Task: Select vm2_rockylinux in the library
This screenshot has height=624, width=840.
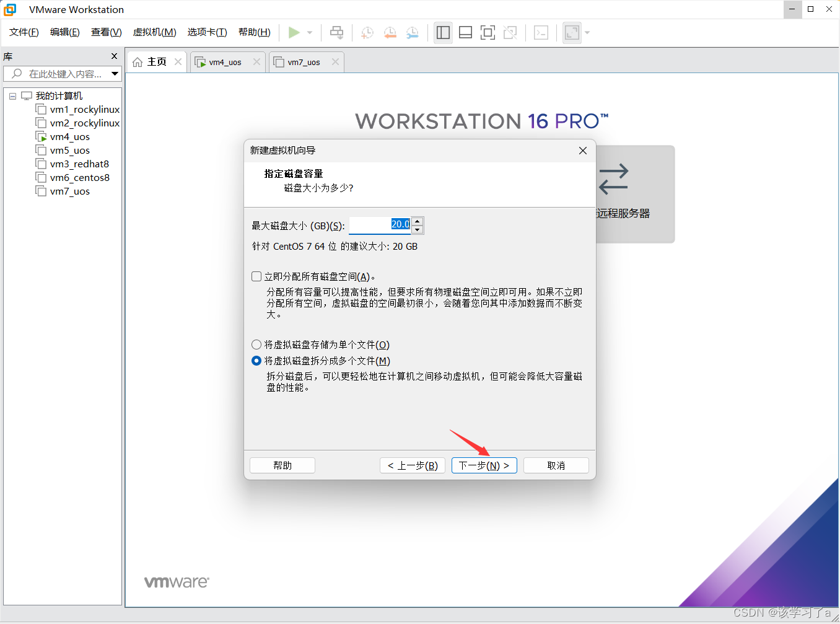Action: point(85,123)
